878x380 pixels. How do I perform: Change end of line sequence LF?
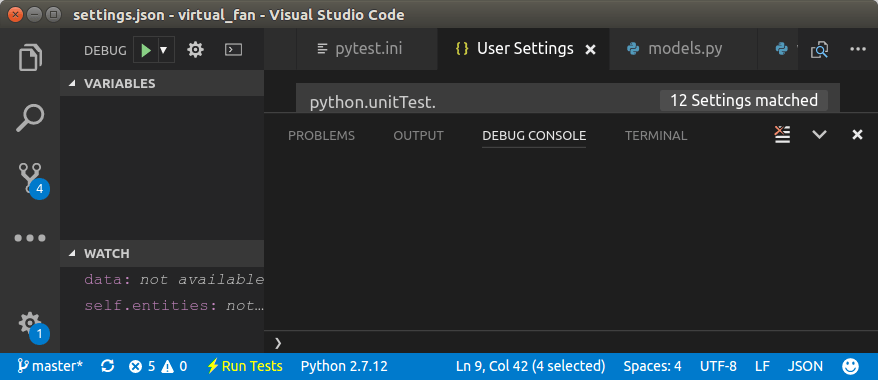click(762, 367)
